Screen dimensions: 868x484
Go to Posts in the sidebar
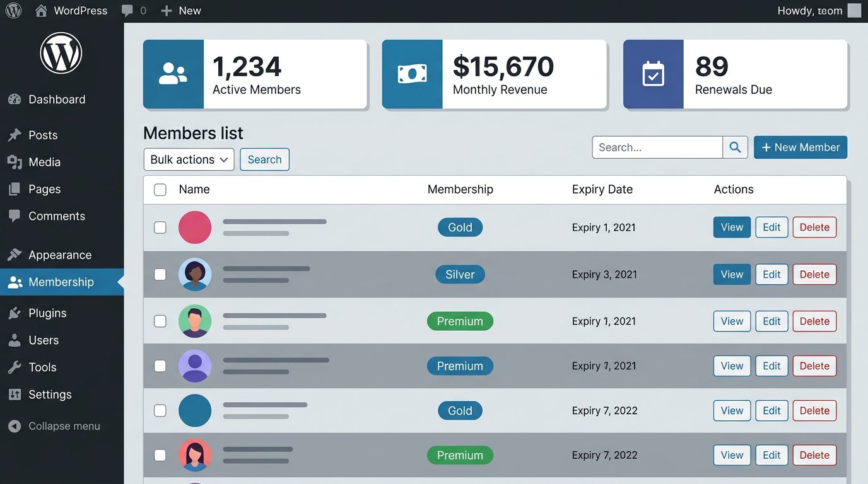click(62, 135)
